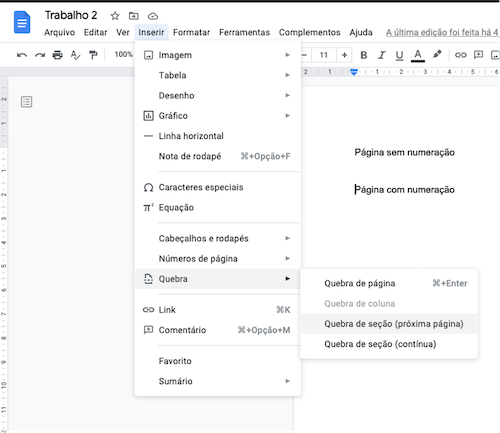Open the Arquivo menu
Viewport: 500px width, 433px height.
(60, 32)
